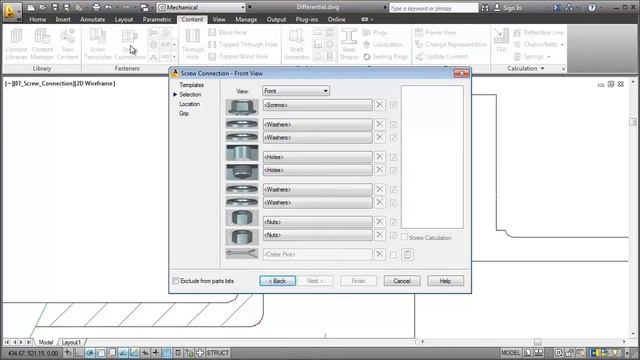Open the Home ribbon tab
Viewport: 640px width, 360px height.
click(x=38, y=19)
